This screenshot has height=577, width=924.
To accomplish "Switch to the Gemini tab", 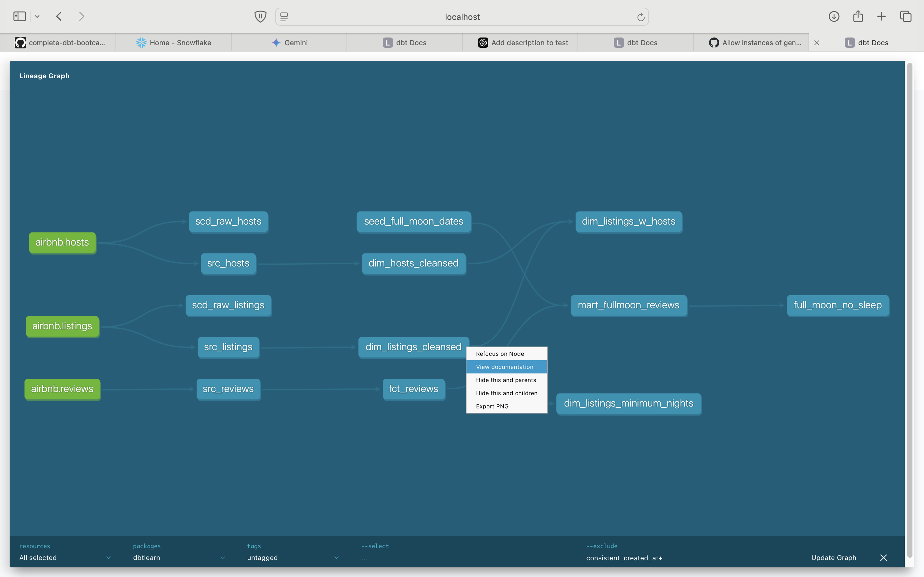I will (295, 42).
